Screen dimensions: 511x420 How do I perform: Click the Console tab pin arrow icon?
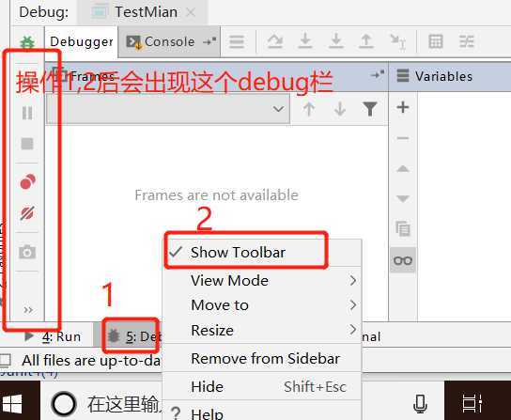(x=209, y=41)
